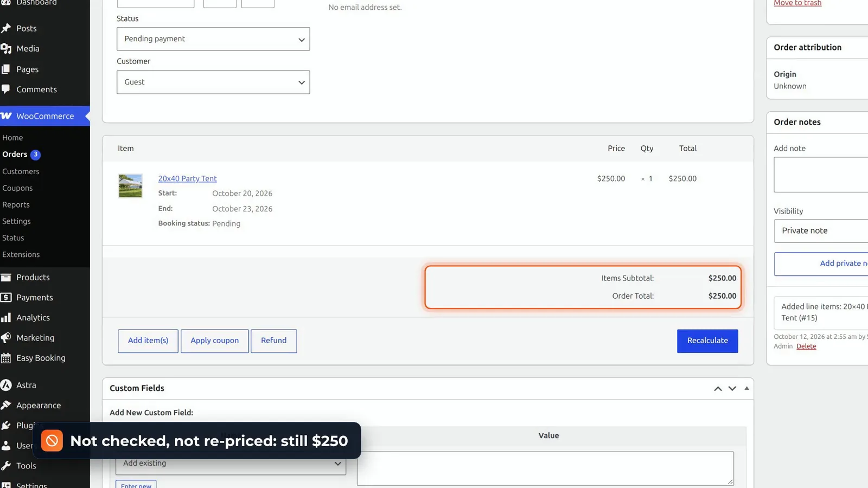Open the Status dropdown showing Pending payment
The height and width of the screenshot is (488, 868).
213,39
